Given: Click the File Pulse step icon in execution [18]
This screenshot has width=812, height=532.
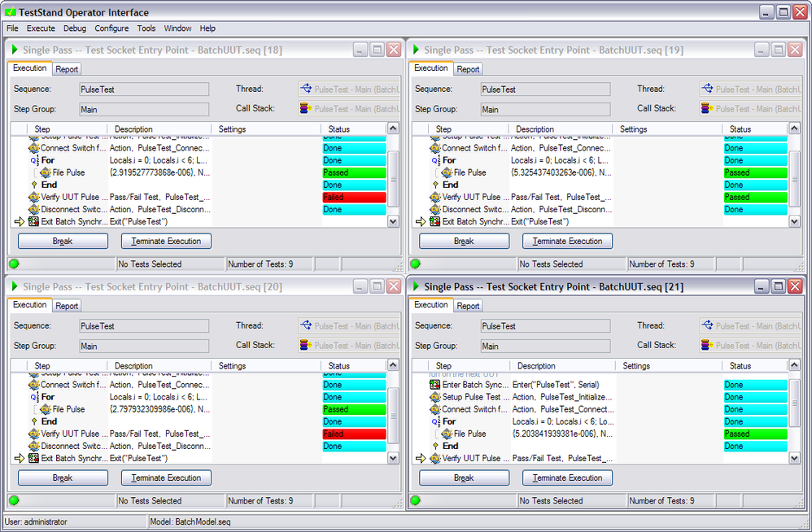Looking at the screenshot, I should click(x=46, y=173).
